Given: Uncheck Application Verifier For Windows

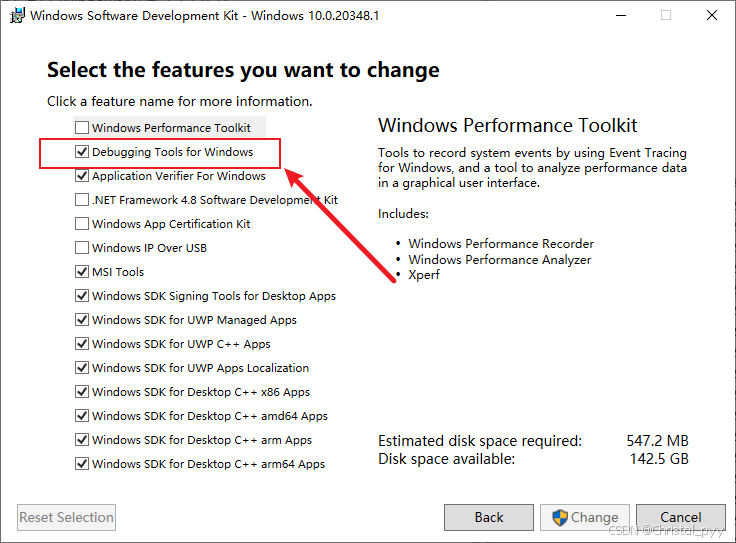Looking at the screenshot, I should click(x=82, y=176).
